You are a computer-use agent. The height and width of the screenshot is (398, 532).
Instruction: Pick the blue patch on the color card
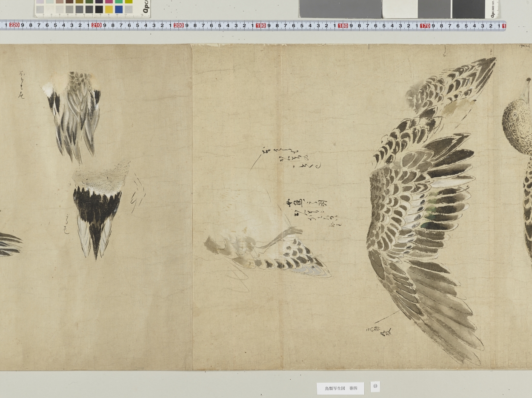click(119, 9)
